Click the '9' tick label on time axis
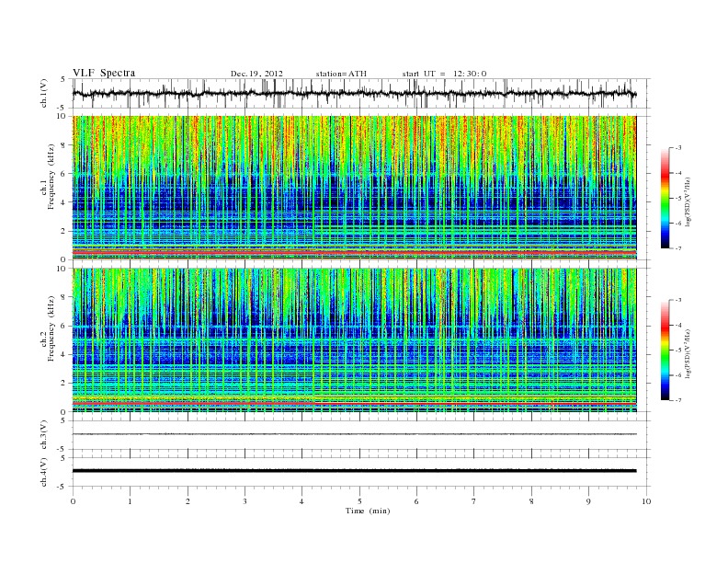This screenshot has height=563, width=728. click(588, 501)
